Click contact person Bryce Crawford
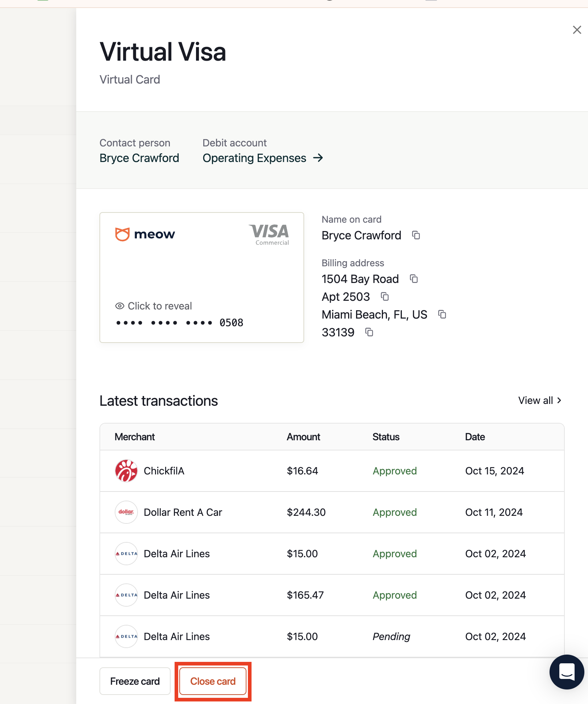 tap(139, 158)
